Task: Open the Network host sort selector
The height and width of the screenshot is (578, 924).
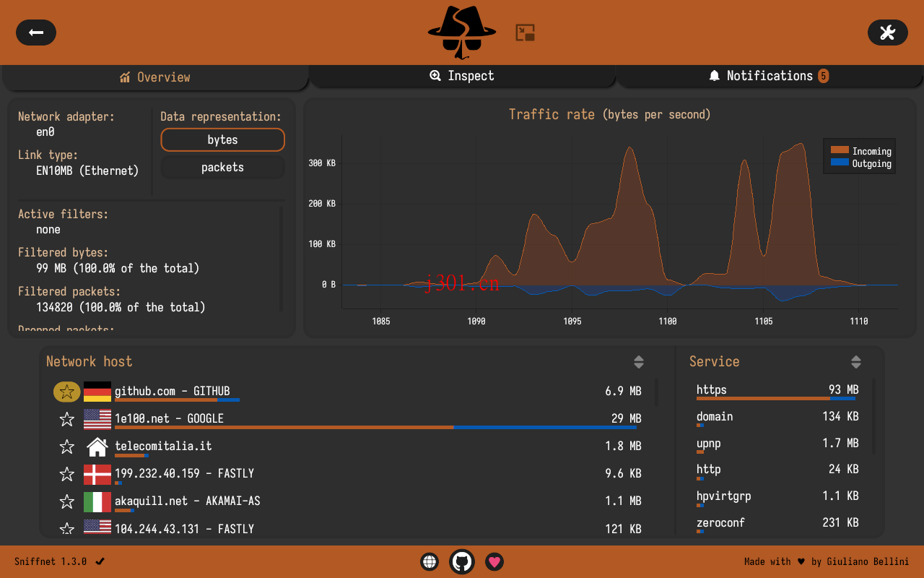Action: (x=638, y=361)
